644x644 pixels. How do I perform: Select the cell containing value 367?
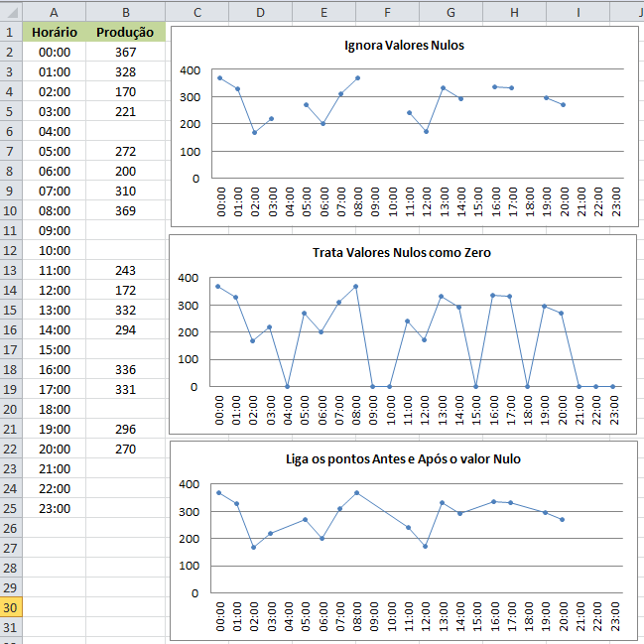pos(125,52)
